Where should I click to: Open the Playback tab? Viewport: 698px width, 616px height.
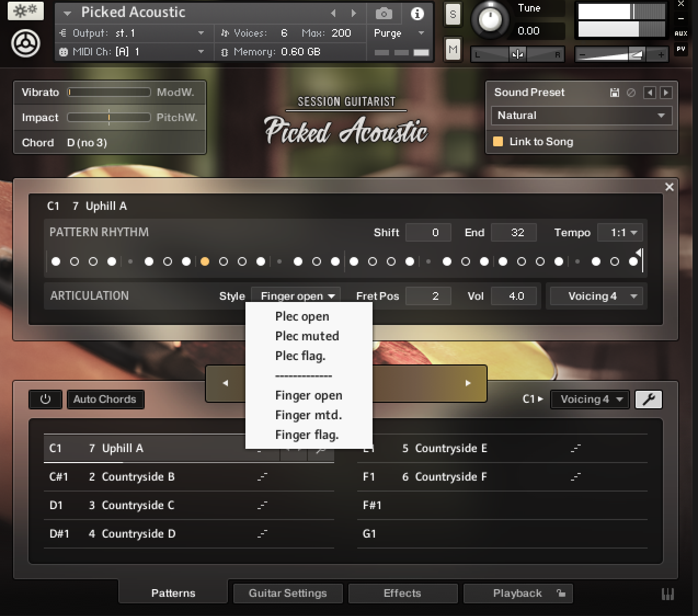(518, 593)
